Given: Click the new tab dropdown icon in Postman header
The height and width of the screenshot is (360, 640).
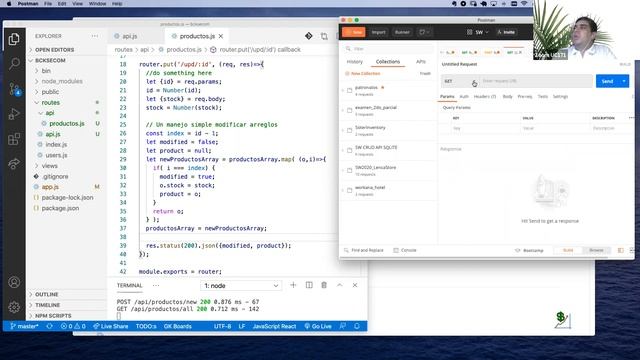Looking at the screenshot, I should [x=424, y=32].
